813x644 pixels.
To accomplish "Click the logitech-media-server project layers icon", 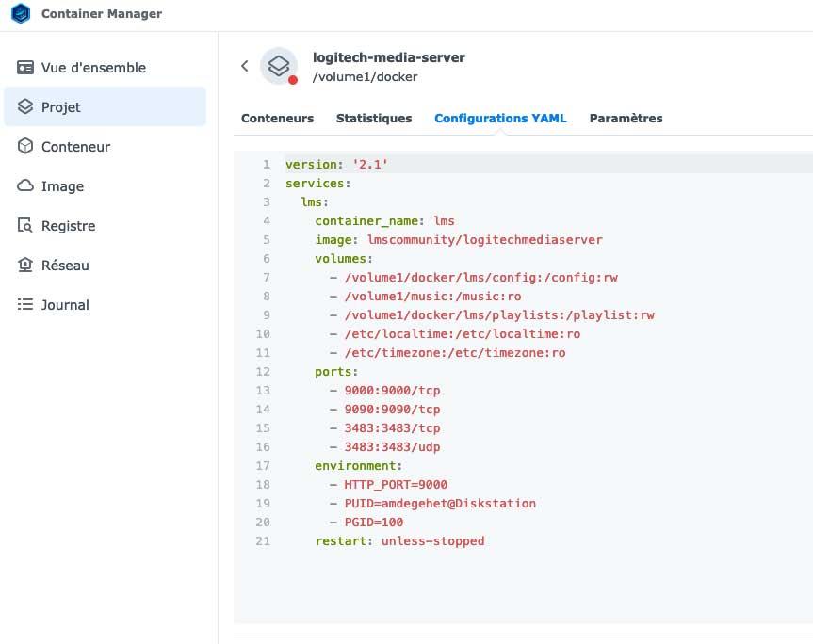I will coord(278,66).
